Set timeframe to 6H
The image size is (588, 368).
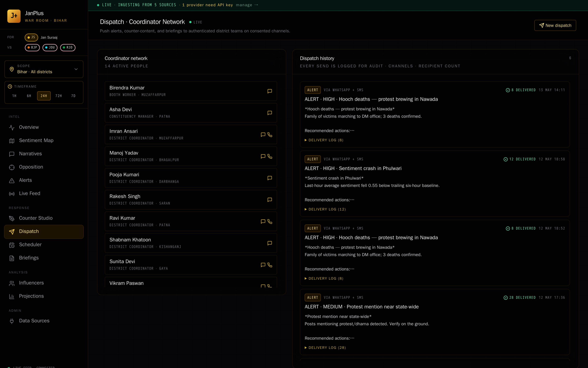click(29, 96)
